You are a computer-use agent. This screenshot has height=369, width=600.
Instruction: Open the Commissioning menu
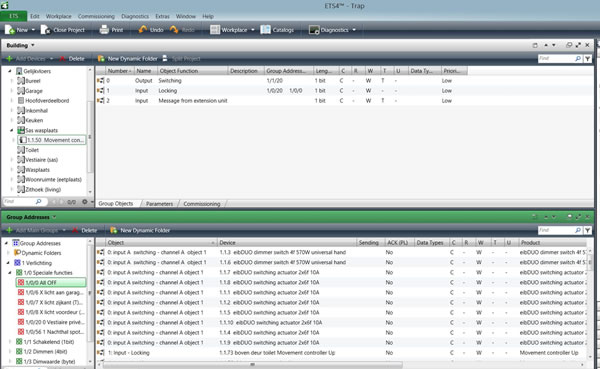tap(96, 16)
